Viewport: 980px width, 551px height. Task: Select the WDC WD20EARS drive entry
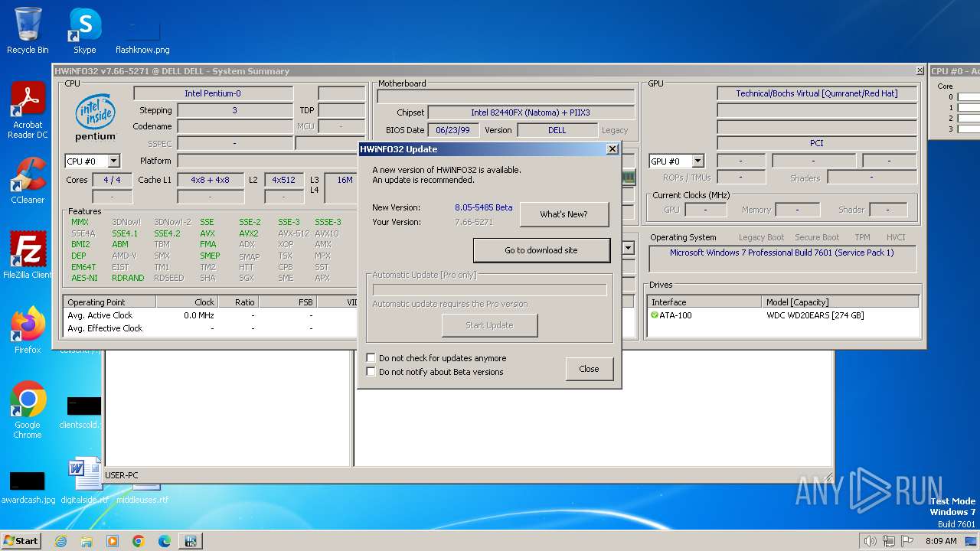click(815, 315)
